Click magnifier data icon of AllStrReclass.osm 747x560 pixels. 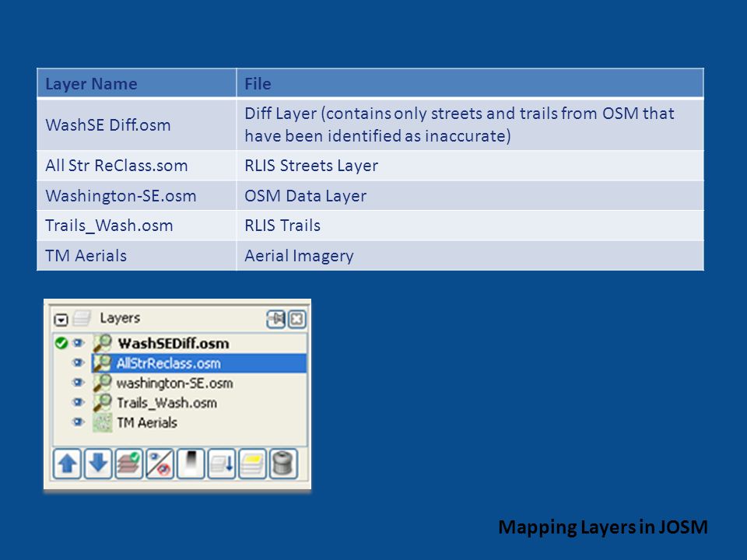(x=102, y=363)
